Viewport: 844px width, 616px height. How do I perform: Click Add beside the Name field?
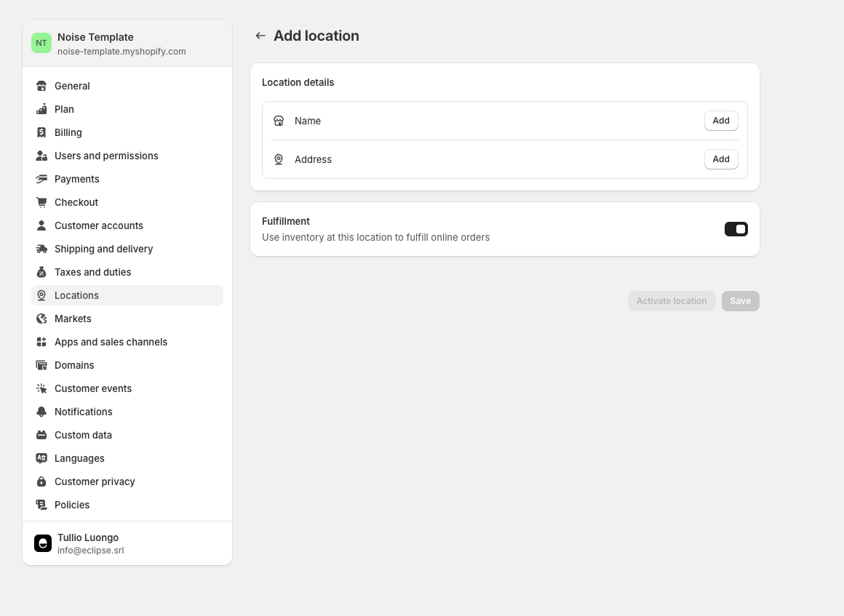click(x=720, y=121)
